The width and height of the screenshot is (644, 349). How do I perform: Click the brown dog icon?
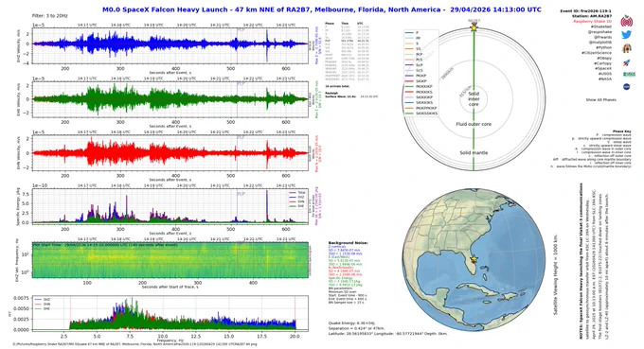point(626,48)
